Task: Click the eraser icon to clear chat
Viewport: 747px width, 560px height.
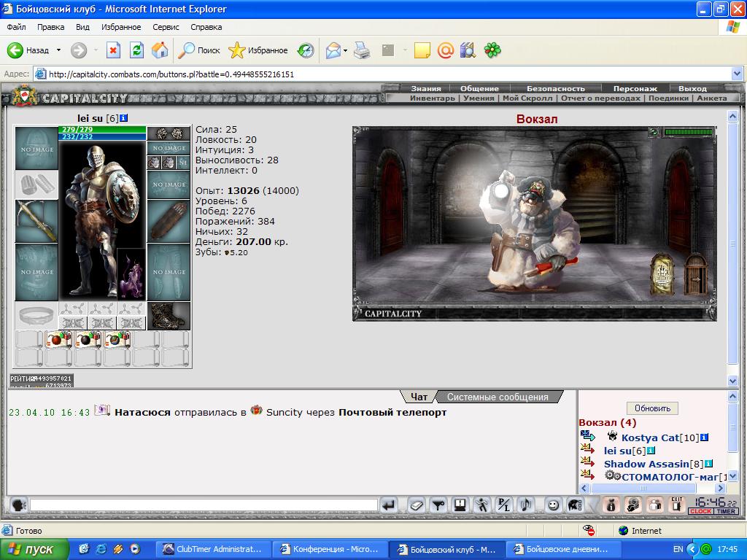Action: [417, 505]
